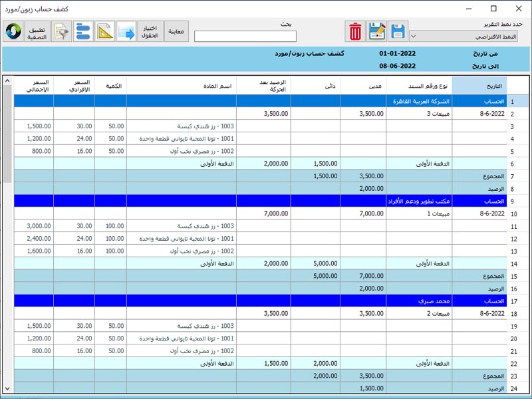This screenshot has height=399, width=532.
Task: Click the scroll down arrow of the table
Action: pyautogui.click(x=7, y=388)
